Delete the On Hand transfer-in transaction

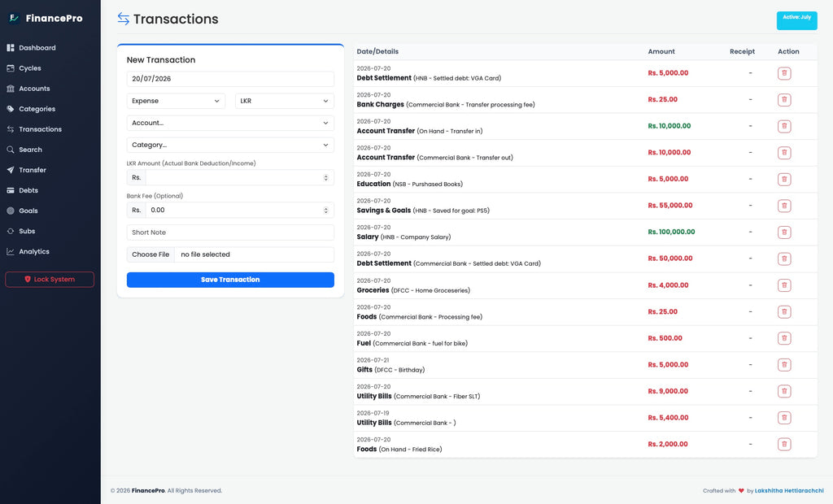784,126
